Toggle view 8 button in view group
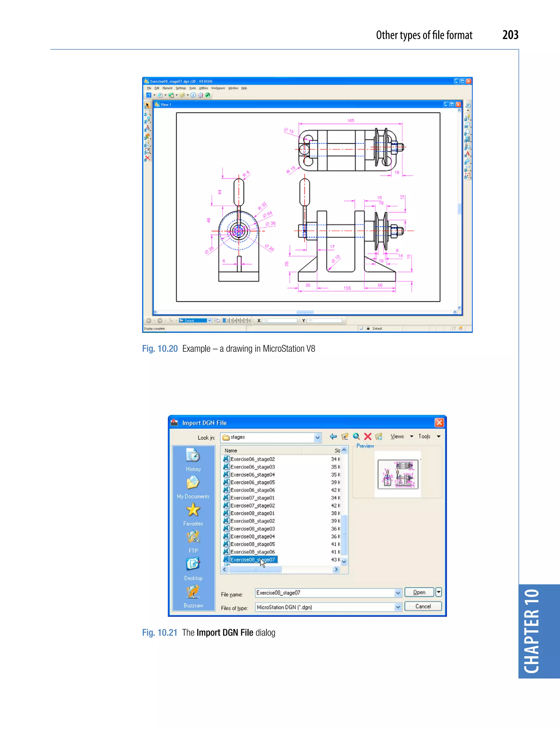The height and width of the screenshot is (729, 560). point(249,321)
